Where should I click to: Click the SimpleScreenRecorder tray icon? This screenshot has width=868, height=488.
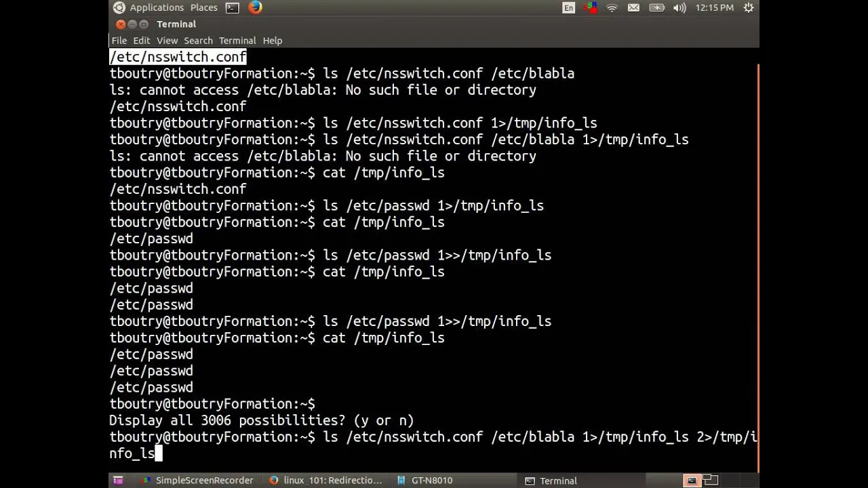pos(590,7)
